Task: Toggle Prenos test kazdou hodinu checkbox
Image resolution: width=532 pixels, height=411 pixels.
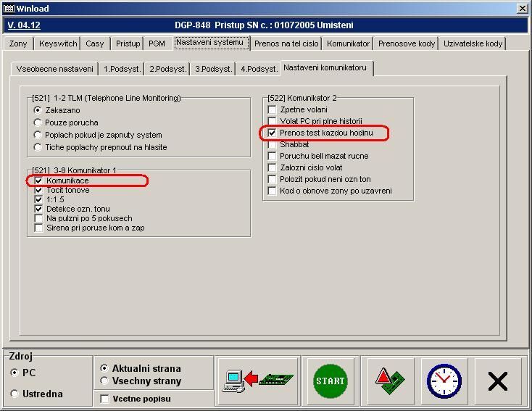Action: pyautogui.click(x=272, y=133)
